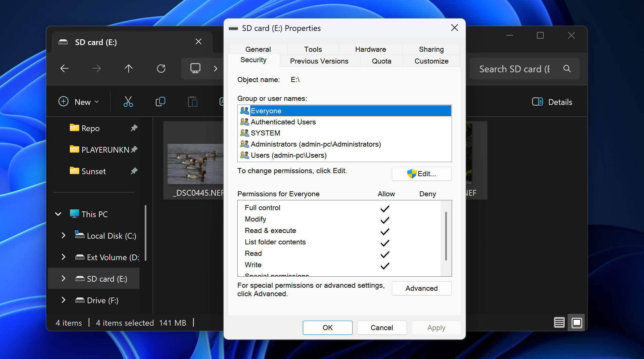Click the Copy icon in toolbar
The image size is (644, 359).
pos(160,102)
